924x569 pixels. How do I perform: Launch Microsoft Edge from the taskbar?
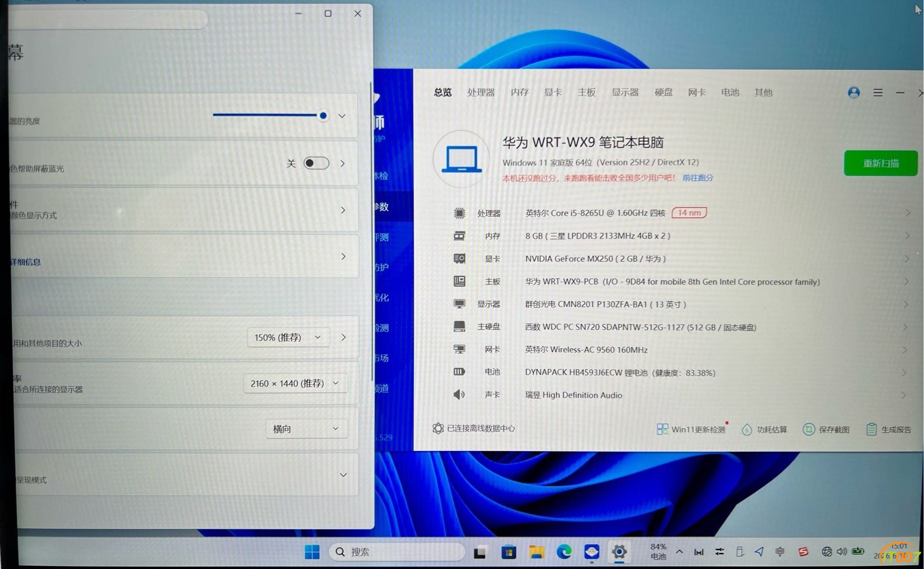tap(564, 552)
